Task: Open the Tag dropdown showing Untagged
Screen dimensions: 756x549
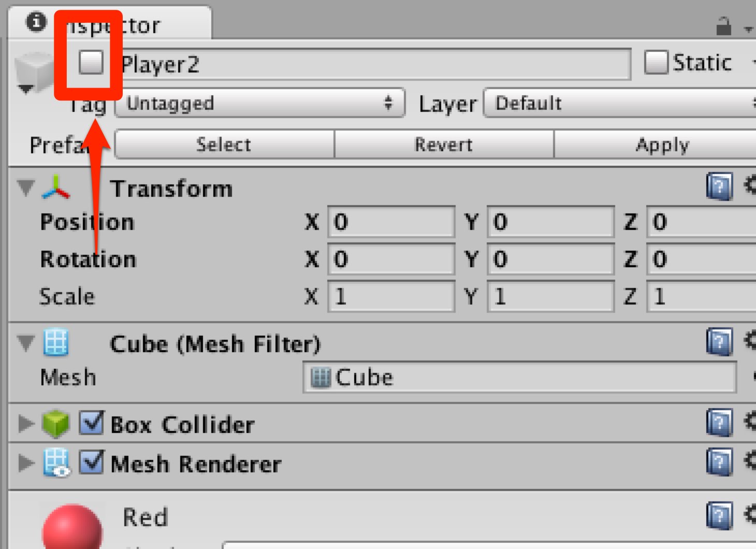Action: 259,103
